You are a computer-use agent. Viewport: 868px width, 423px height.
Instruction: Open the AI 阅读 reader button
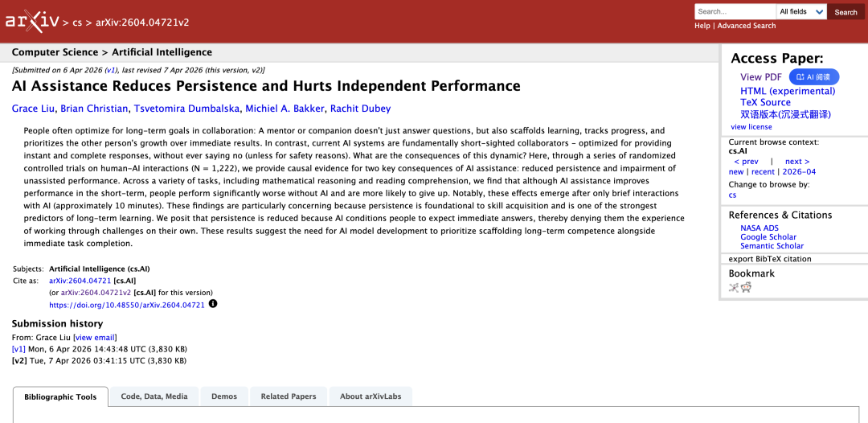point(813,77)
